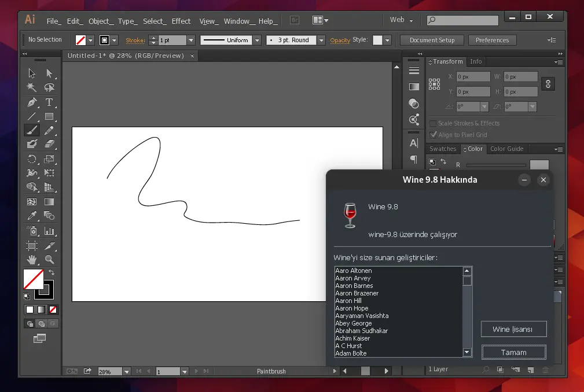Viewport: 584px width, 392px height.
Task: Enable Draw Behind mode
Action: coord(41,324)
